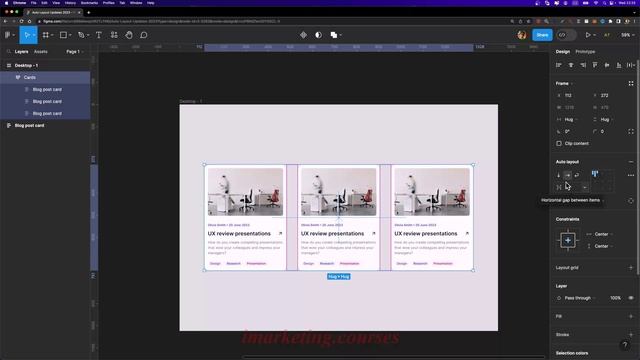
Task: Open the Resources tool
Action: (114, 35)
